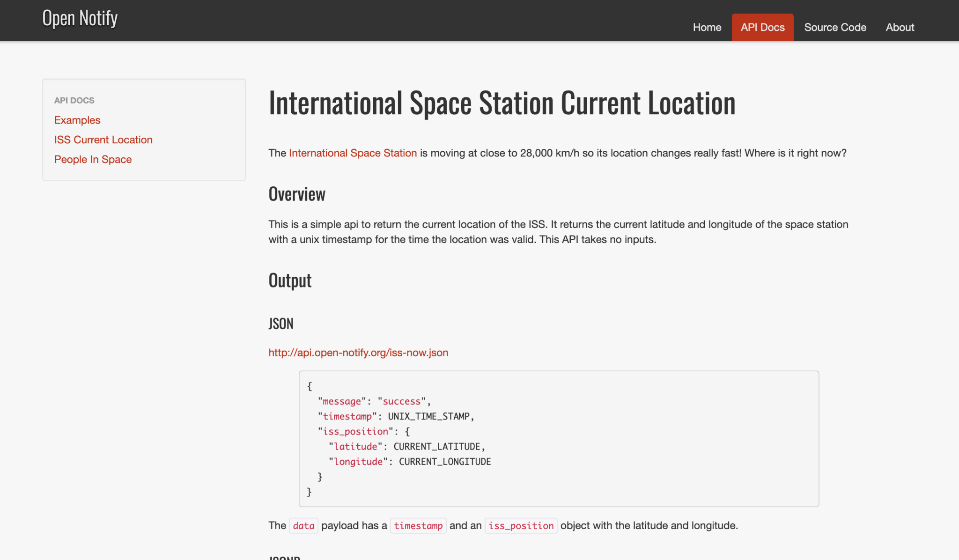The height and width of the screenshot is (560, 959).
Task: Open the About page
Action: coord(900,27)
